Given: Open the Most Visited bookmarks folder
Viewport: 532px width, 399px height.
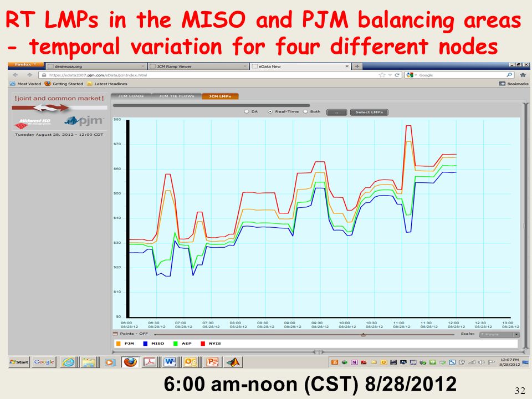Looking at the screenshot, I should (25, 84).
